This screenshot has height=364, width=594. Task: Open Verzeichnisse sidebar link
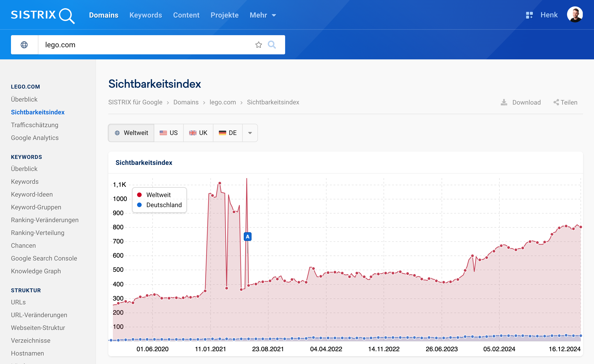click(31, 340)
